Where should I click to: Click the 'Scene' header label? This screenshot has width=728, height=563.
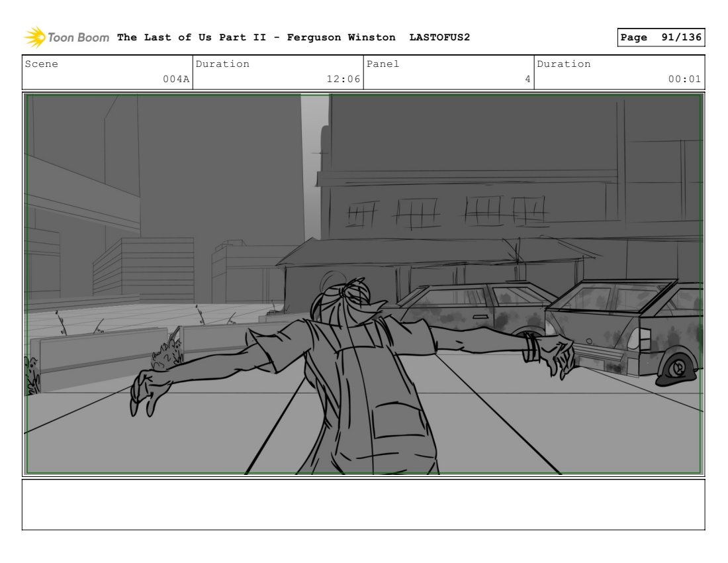(42, 64)
